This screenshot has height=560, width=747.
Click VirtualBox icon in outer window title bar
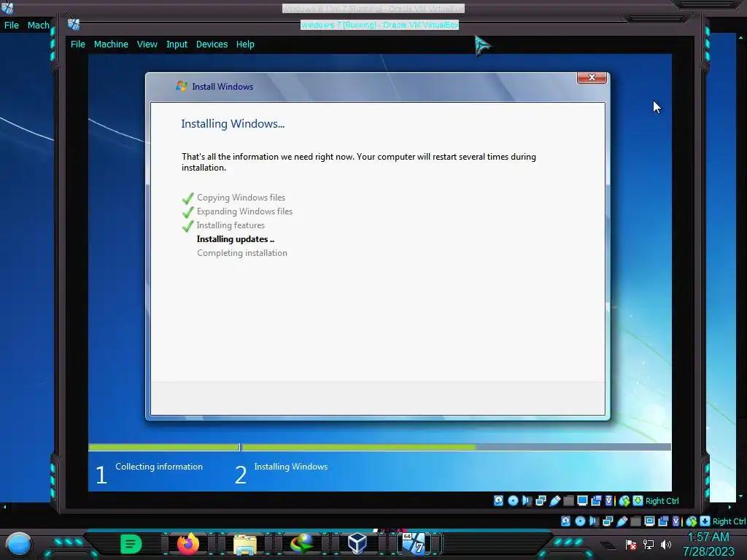point(7,7)
